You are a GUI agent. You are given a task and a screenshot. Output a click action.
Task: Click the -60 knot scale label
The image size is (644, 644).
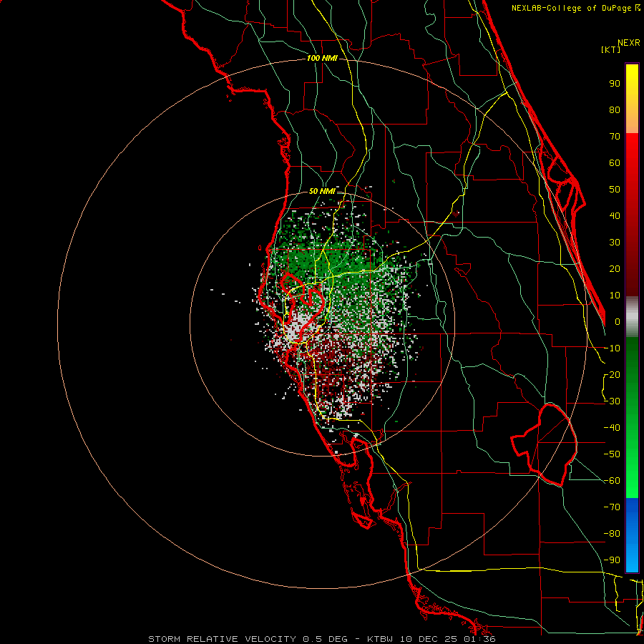[x=612, y=481]
